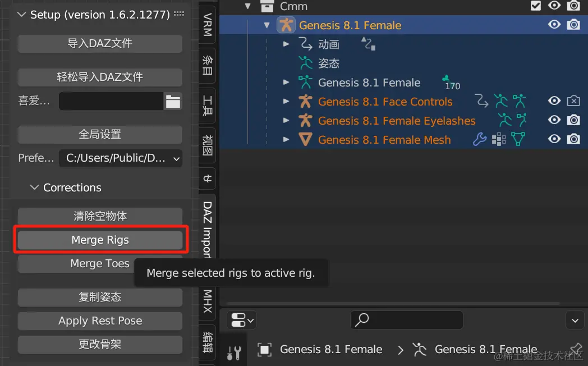588x366 pixels.
Task: Click the armature icon in properties breadcrumb
Action: tap(420, 350)
